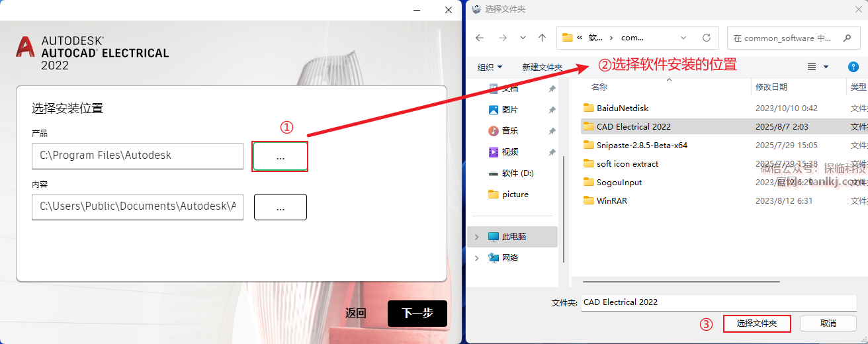The width and height of the screenshot is (868, 344).
Task: Edit the product install path field
Action: [x=138, y=156]
